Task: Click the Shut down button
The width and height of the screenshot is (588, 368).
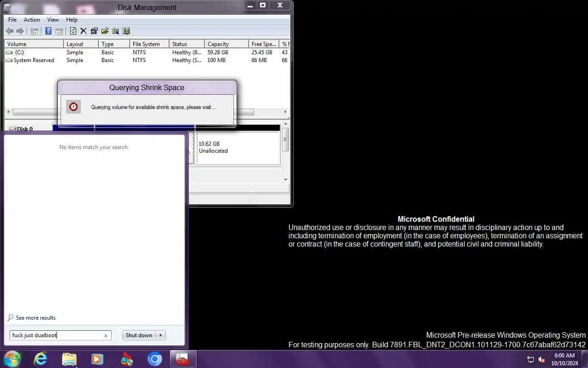Action: tap(139, 335)
